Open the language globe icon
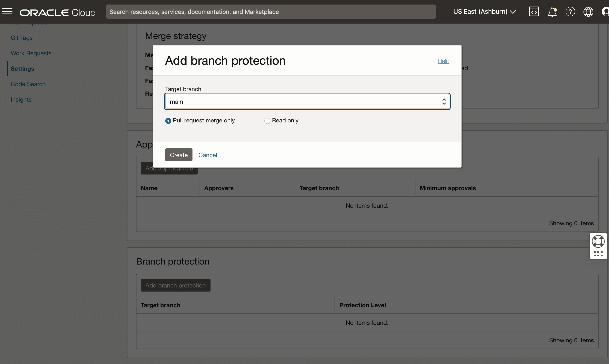Screen dimensions: 609x364 coord(588,12)
